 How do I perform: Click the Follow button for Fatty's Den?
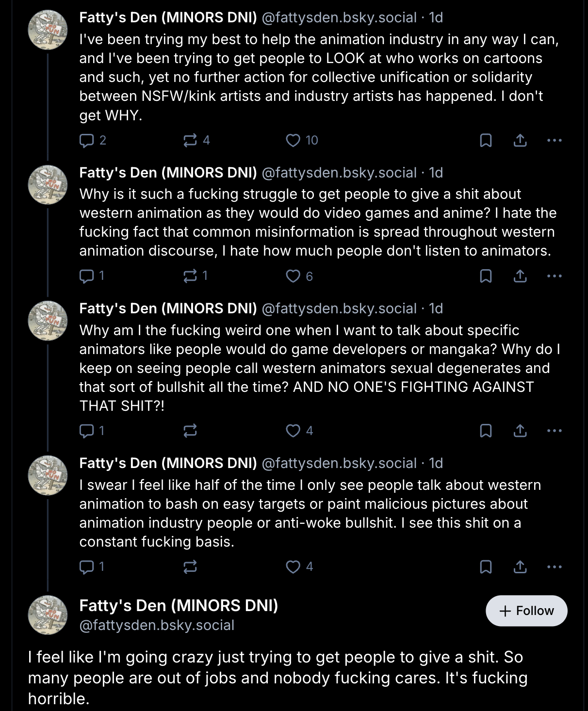tap(526, 611)
